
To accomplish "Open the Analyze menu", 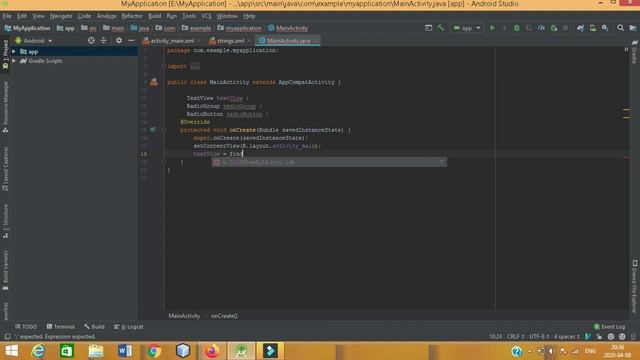I will (x=106, y=16).
